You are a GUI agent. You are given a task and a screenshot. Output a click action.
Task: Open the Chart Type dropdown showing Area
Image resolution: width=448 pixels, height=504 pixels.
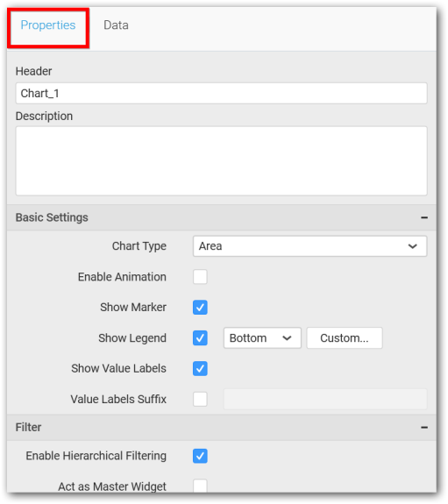310,246
